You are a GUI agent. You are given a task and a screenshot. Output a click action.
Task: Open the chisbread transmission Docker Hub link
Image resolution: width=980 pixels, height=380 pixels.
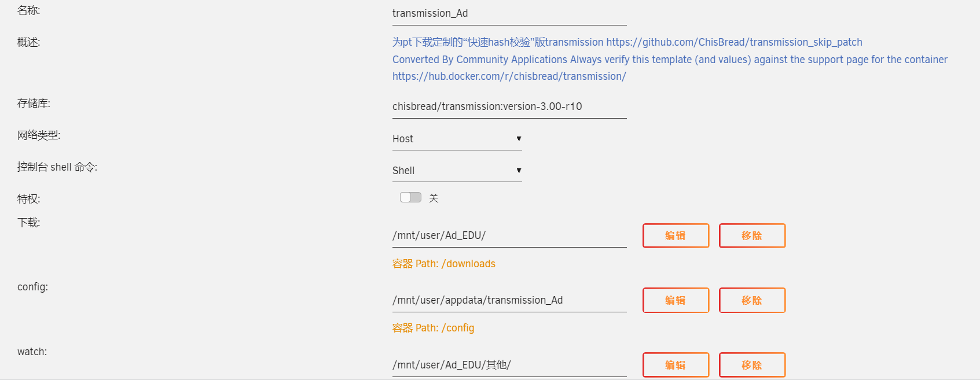(x=509, y=76)
